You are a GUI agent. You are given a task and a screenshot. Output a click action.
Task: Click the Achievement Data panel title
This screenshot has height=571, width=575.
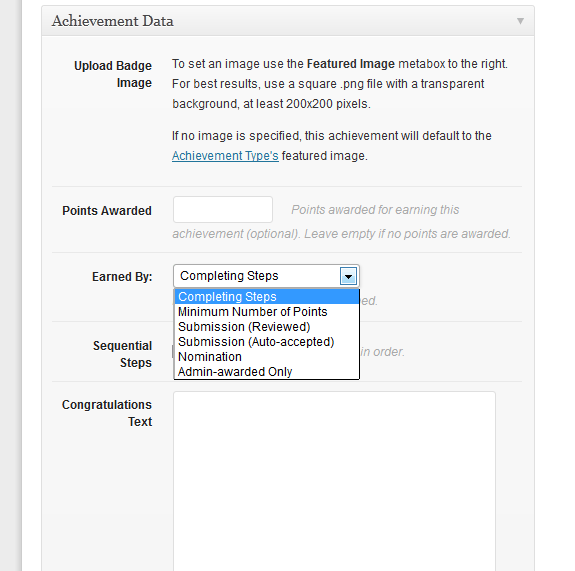click(x=113, y=21)
